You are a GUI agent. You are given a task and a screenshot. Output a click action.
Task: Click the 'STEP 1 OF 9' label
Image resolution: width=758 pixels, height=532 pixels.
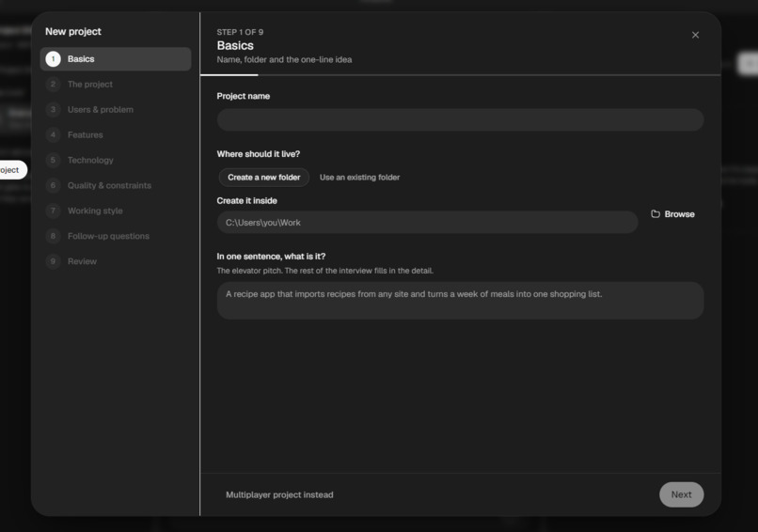click(x=240, y=32)
